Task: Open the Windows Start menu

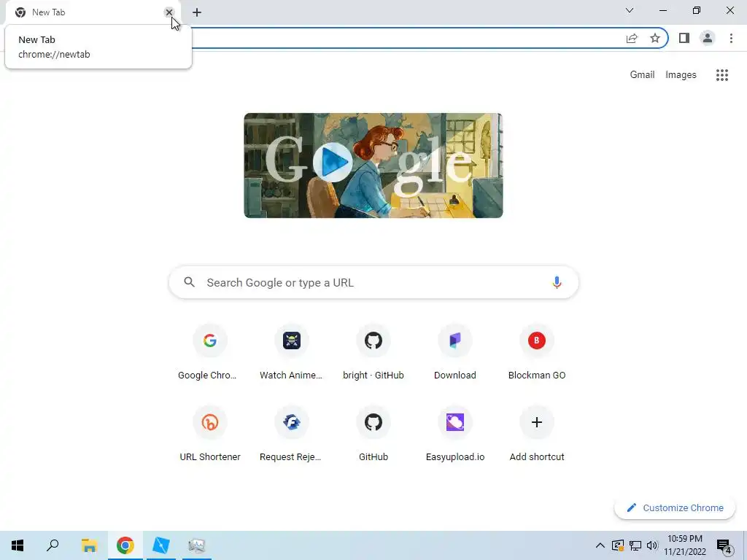Action: [x=18, y=545]
